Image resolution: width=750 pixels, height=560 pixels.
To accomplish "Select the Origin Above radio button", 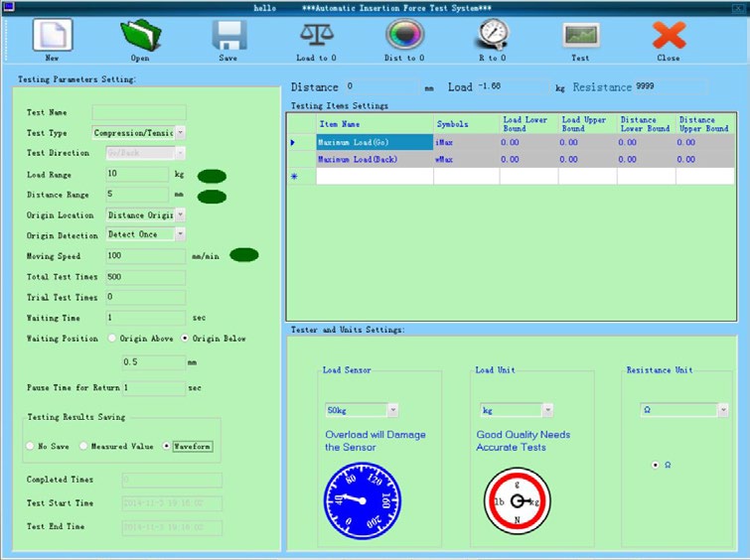I will [x=111, y=339].
